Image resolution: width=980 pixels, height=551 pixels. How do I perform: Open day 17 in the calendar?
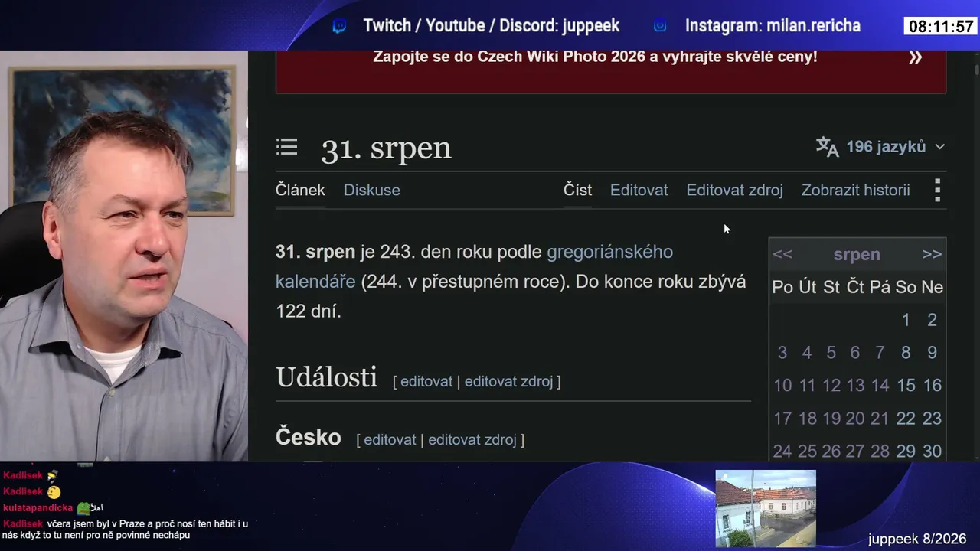(782, 419)
